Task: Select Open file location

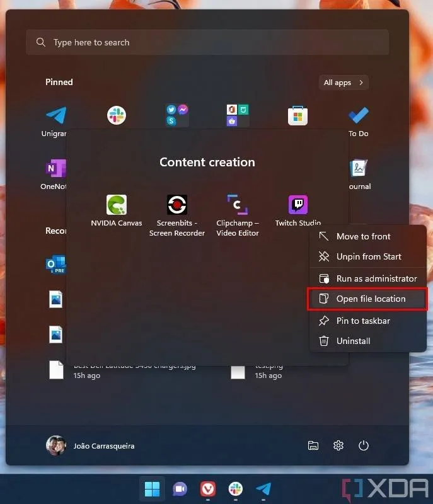Action: tap(367, 299)
